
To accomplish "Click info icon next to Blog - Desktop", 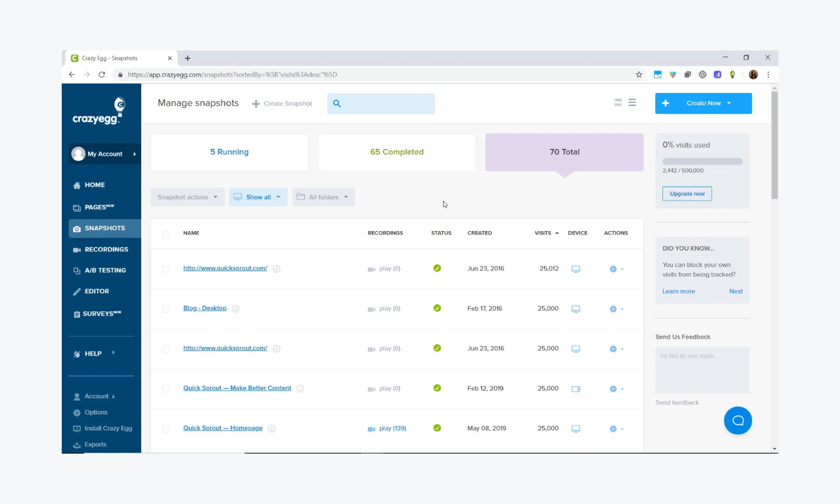I will click(236, 309).
